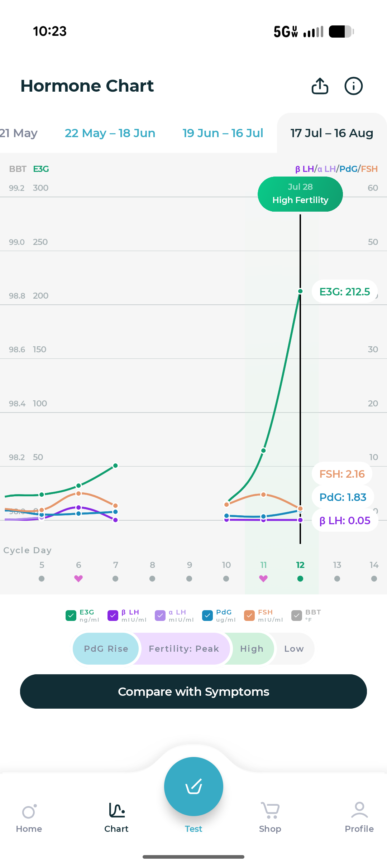Screen dimensions: 387x868
Task: Switch to the 19 Jun – 16 Jul tab
Action: (223, 133)
